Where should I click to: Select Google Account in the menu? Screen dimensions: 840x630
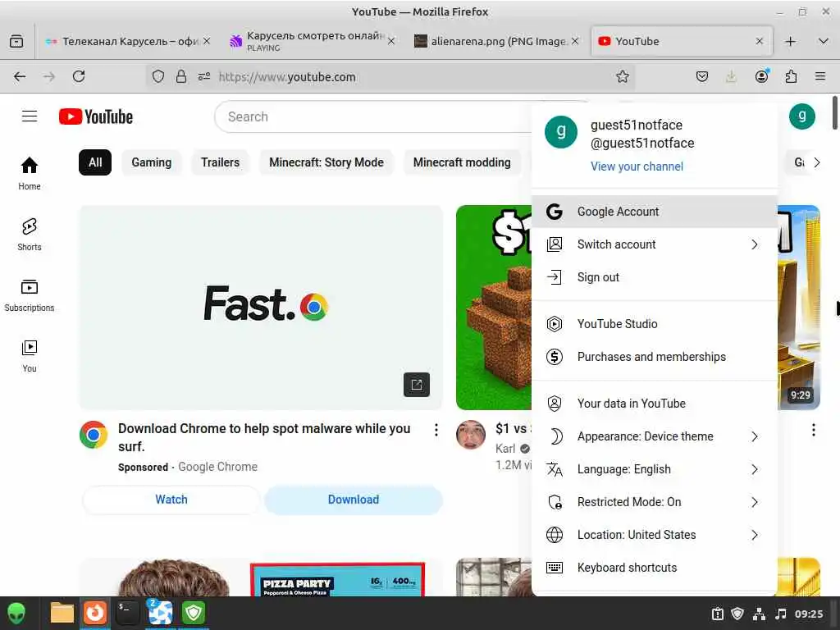(654, 212)
